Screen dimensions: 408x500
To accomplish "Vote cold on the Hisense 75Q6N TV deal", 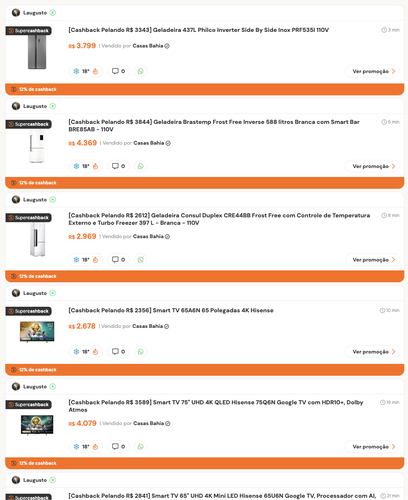I will point(76,446).
